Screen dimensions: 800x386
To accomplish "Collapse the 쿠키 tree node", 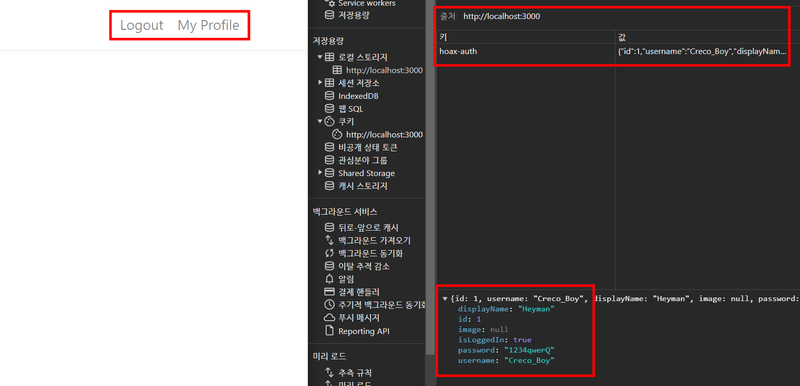I will pos(320,121).
